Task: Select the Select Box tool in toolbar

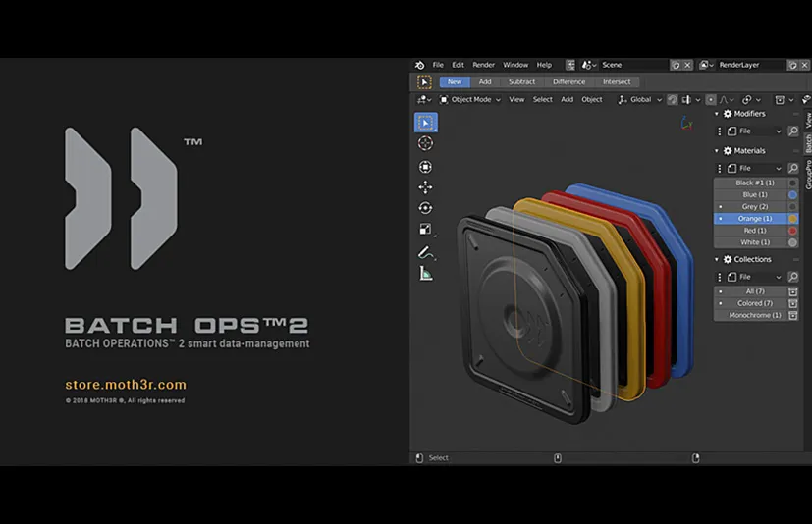Action: click(x=426, y=123)
